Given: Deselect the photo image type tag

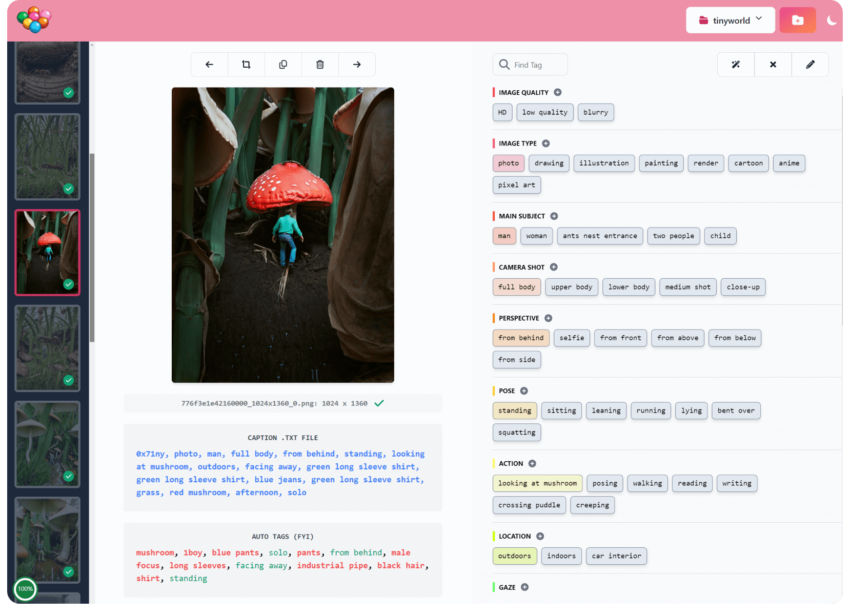Looking at the screenshot, I should [x=508, y=163].
